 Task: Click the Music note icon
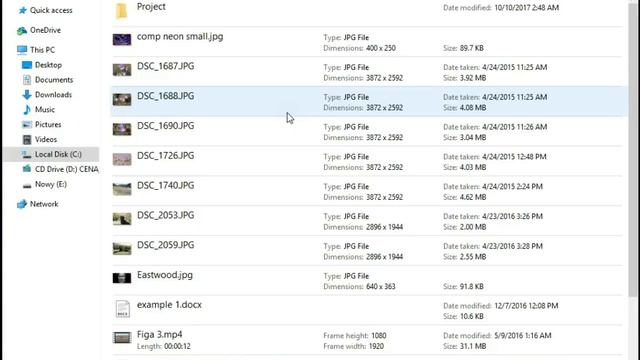27,109
